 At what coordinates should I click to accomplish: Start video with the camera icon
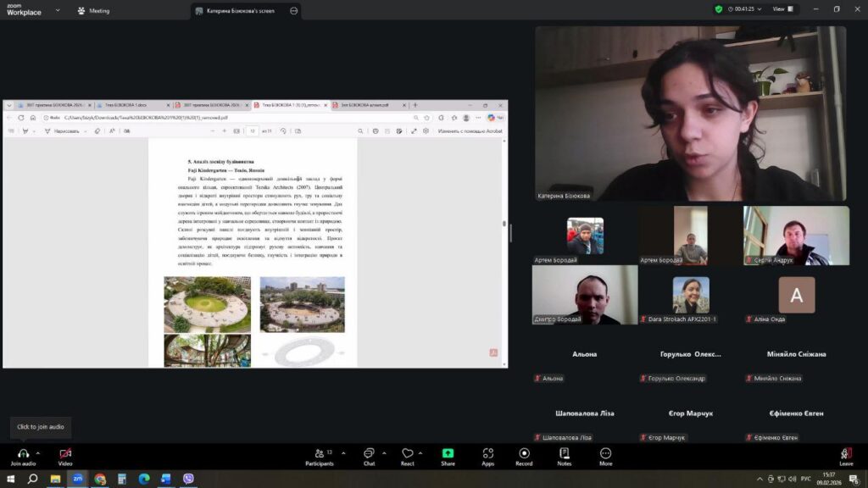pyautogui.click(x=65, y=453)
